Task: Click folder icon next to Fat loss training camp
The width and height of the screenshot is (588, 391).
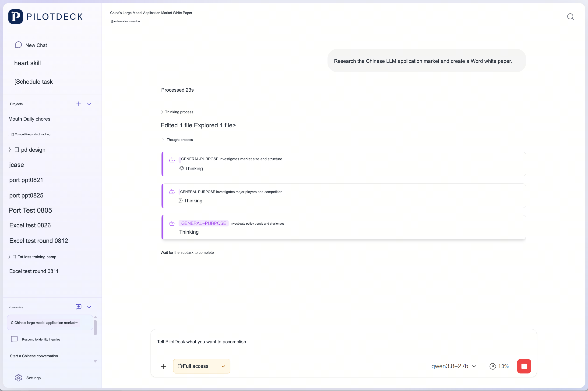Action: pyautogui.click(x=14, y=257)
